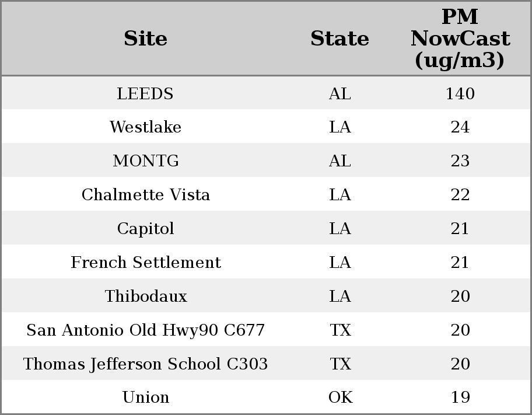The height and width of the screenshot is (415, 532).
Task: Select the Chalmette Vista site cell
Action: click(146, 194)
